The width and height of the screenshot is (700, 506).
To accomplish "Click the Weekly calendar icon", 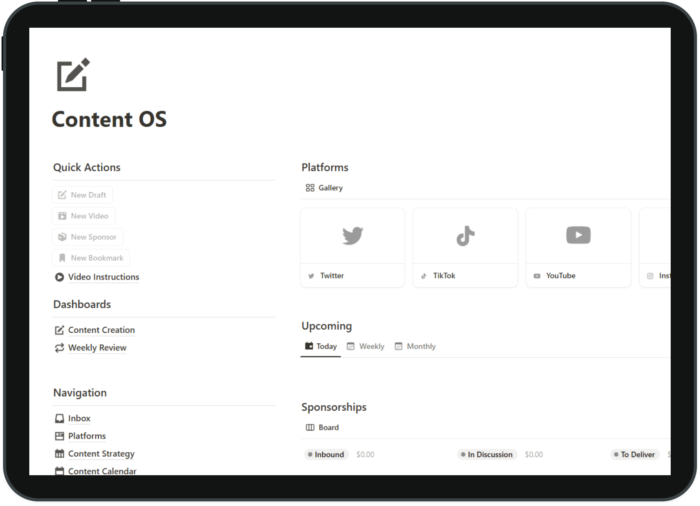I will point(351,347).
